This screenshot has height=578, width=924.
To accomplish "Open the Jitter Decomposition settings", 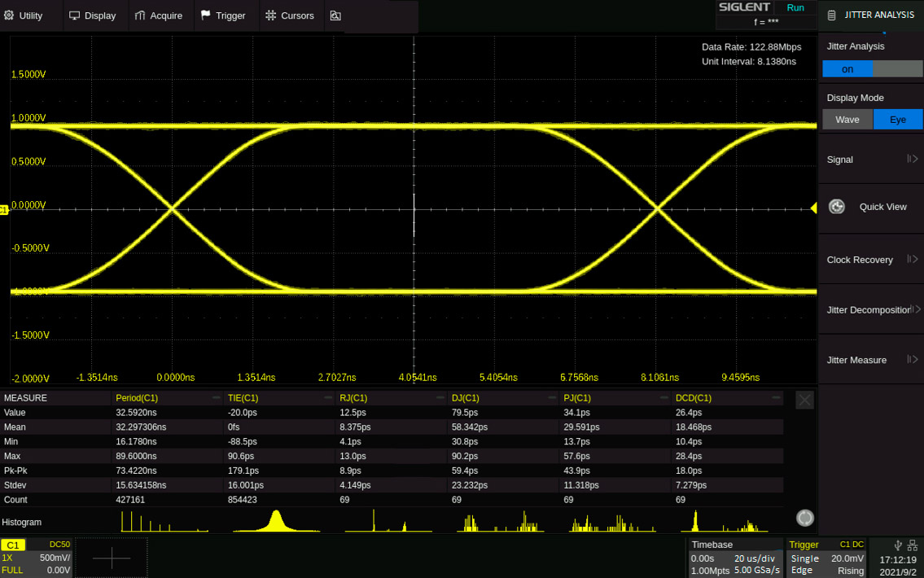I will 871,310.
